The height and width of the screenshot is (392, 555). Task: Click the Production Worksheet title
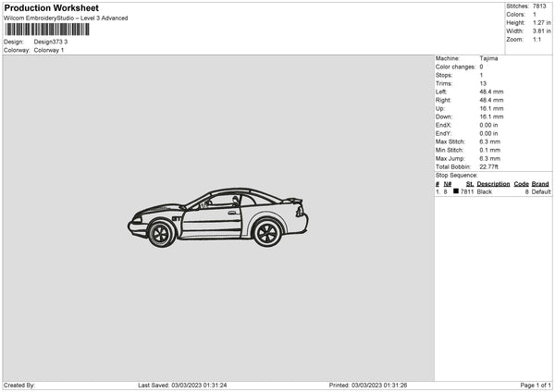[x=51, y=7]
